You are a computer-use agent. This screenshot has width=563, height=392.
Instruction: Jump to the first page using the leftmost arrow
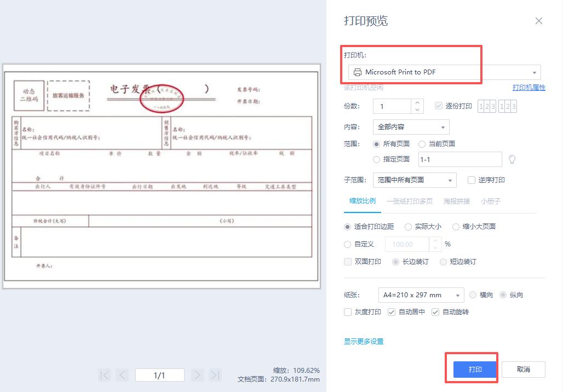[104, 375]
